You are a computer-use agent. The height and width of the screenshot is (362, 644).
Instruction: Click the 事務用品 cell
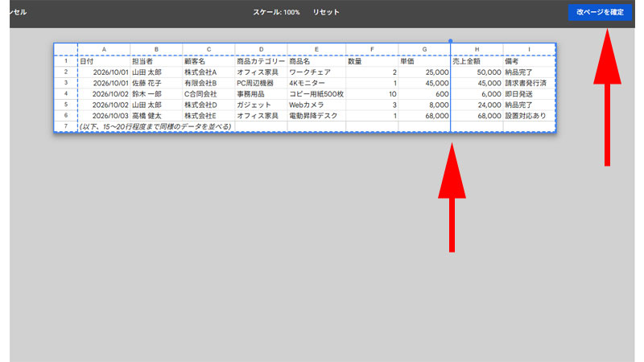click(x=261, y=93)
